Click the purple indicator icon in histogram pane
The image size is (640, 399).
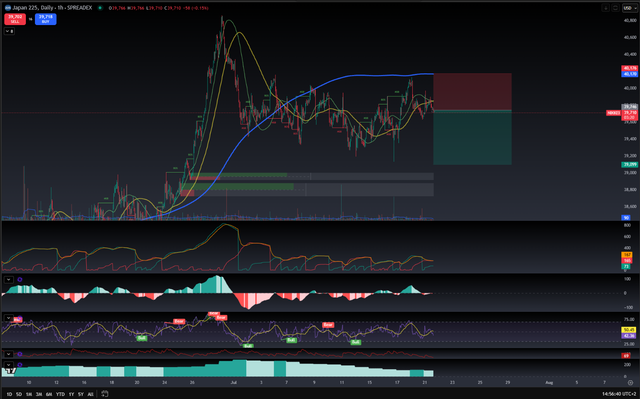coord(20,279)
